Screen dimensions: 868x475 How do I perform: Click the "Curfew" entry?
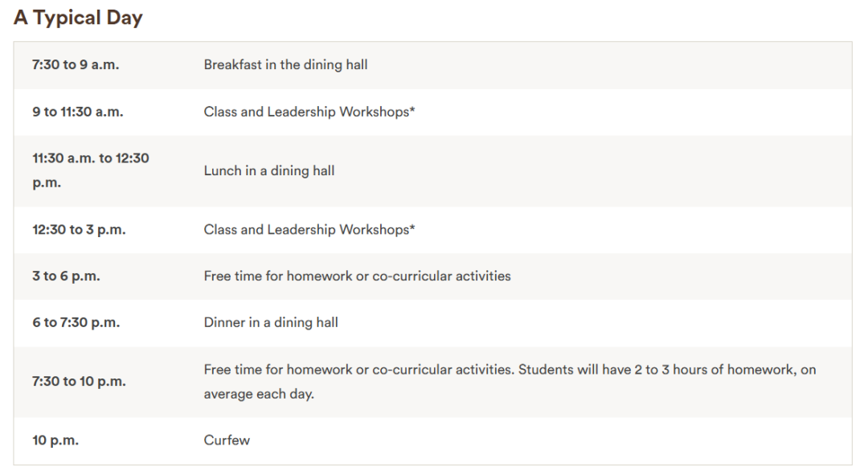[227, 440]
